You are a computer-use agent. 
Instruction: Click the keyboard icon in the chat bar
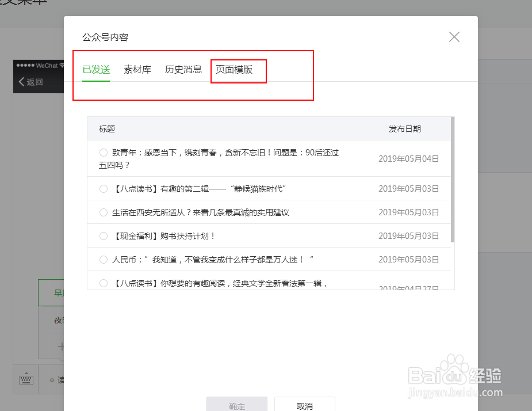point(25,379)
